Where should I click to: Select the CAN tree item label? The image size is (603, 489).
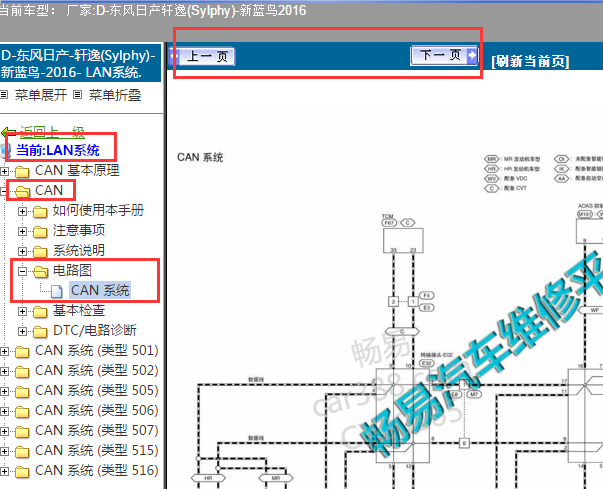point(49,190)
